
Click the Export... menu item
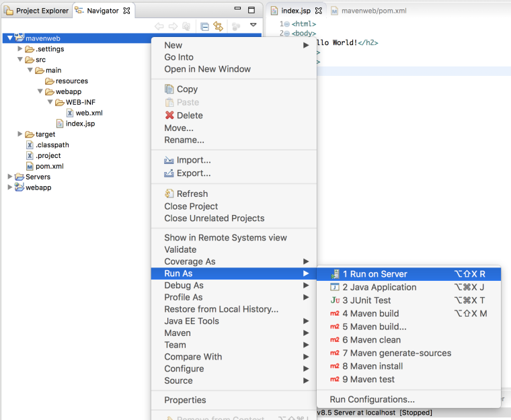click(x=234, y=173)
